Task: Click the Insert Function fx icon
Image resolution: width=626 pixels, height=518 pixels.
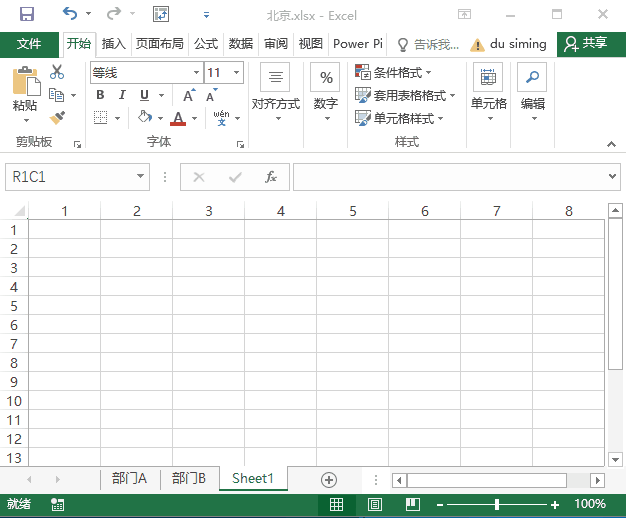Action: pos(270,177)
